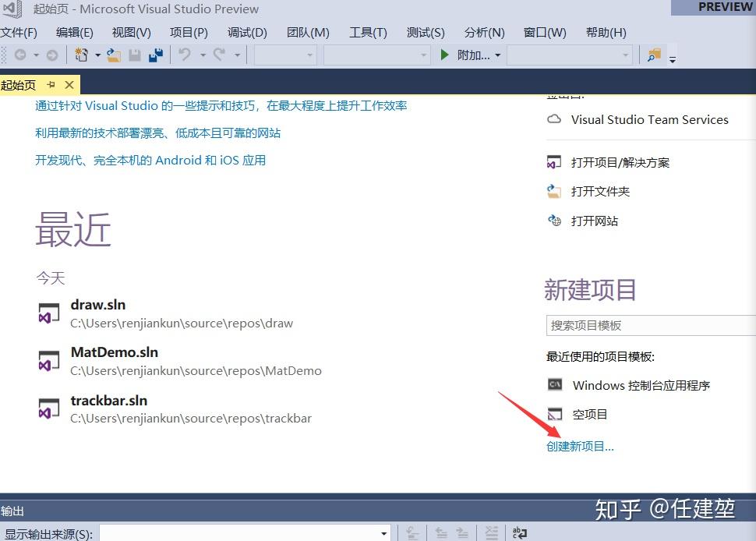Viewport: 756px width, 541px height.
Task: Click the solution icon of MatDemo.sln
Action: tap(48, 361)
